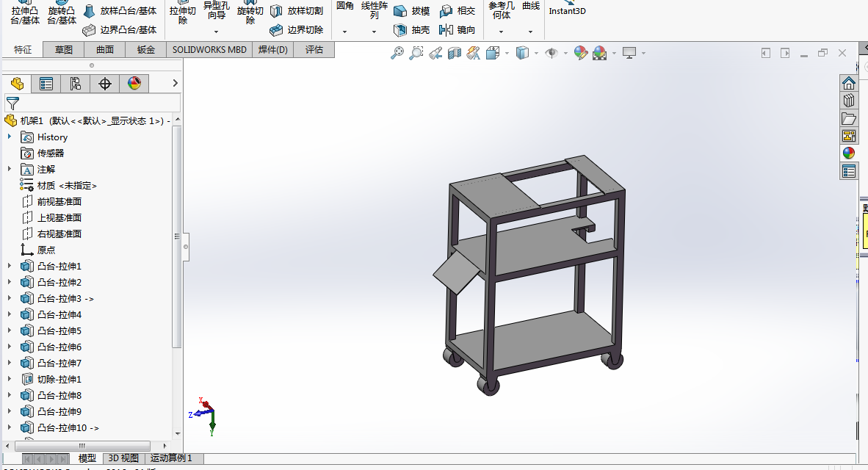
Task: Click the Section View icon
Action: point(454,53)
